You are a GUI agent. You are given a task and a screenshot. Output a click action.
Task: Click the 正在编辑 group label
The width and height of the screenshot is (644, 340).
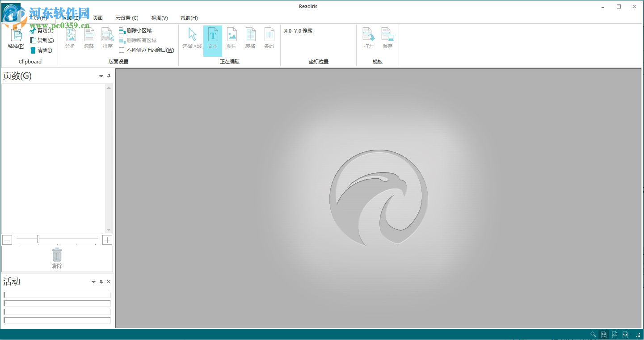(x=230, y=62)
